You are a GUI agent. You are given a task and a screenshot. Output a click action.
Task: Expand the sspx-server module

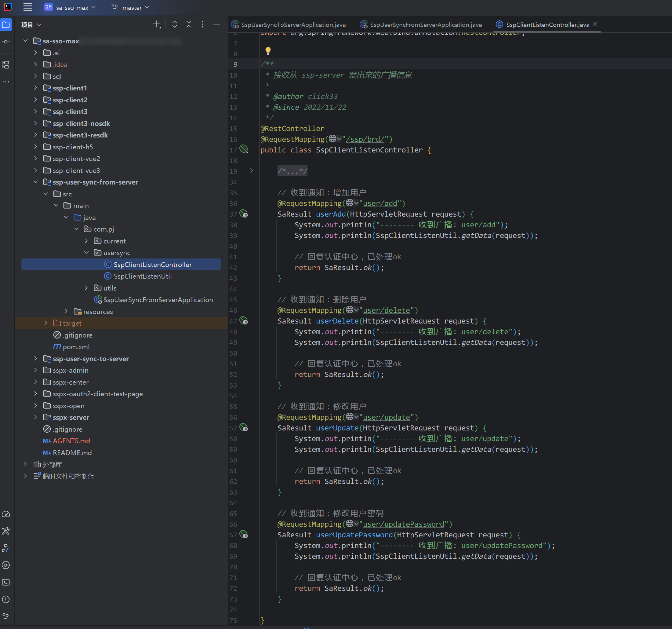[x=36, y=417]
